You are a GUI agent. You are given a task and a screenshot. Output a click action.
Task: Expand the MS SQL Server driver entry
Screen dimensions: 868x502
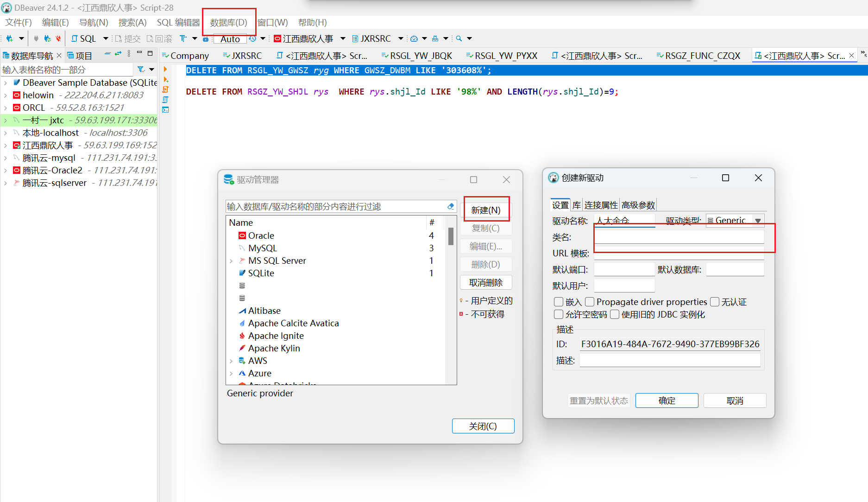coord(232,261)
